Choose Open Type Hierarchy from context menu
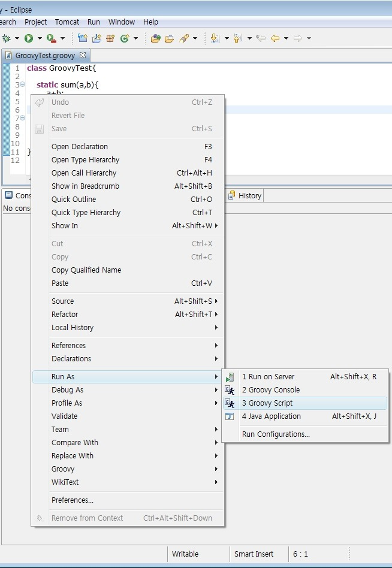 coord(128,160)
